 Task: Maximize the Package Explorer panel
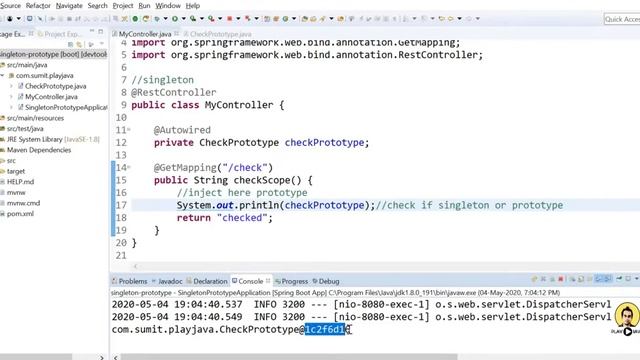100,31
